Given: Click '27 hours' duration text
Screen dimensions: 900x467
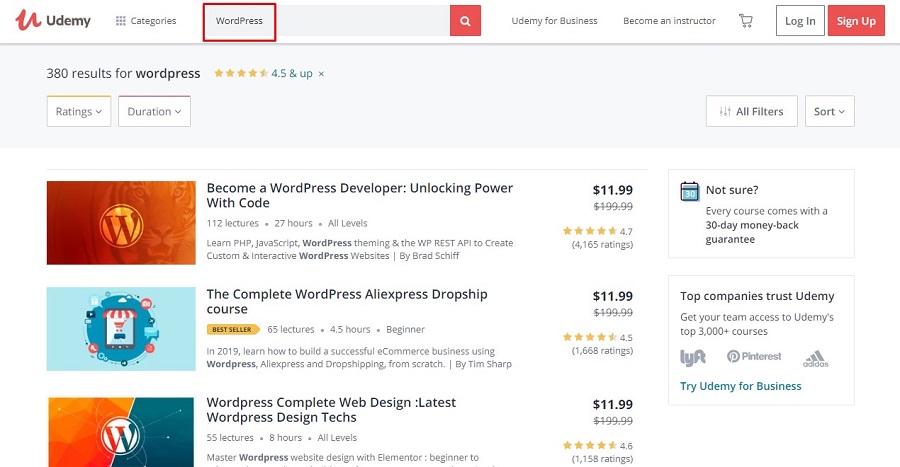Looking at the screenshot, I should pyautogui.click(x=293, y=223).
